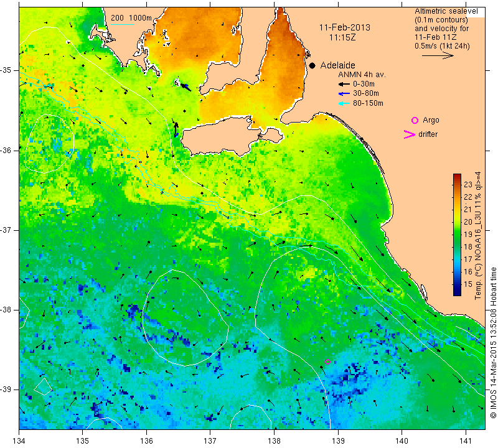Click the latitude -35 axis label
The height and width of the screenshot is (448, 498).
(6, 70)
